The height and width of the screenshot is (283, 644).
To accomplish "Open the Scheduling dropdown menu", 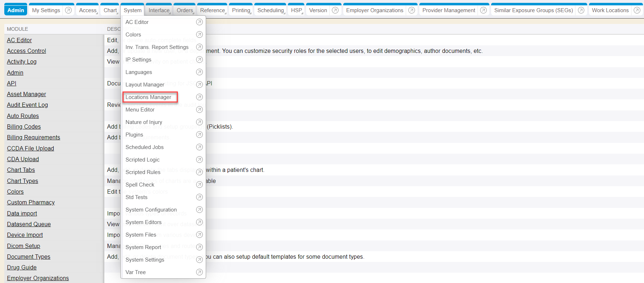I will click(271, 10).
